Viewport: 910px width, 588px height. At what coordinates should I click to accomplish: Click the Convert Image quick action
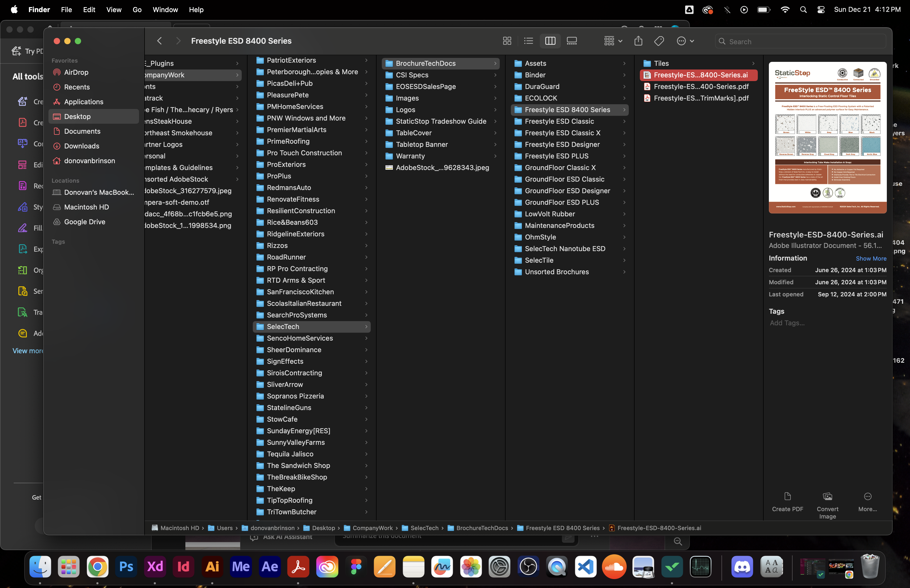[x=827, y=505]
